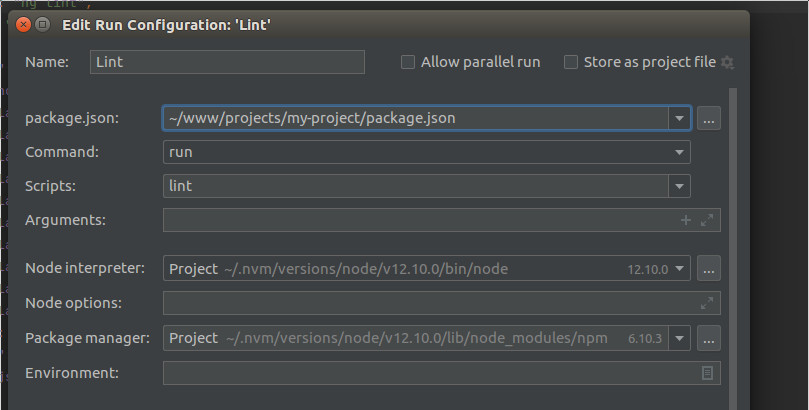Open the Package manager dropdown
Viewport: 809px width, 410px height.
(679, 338)
